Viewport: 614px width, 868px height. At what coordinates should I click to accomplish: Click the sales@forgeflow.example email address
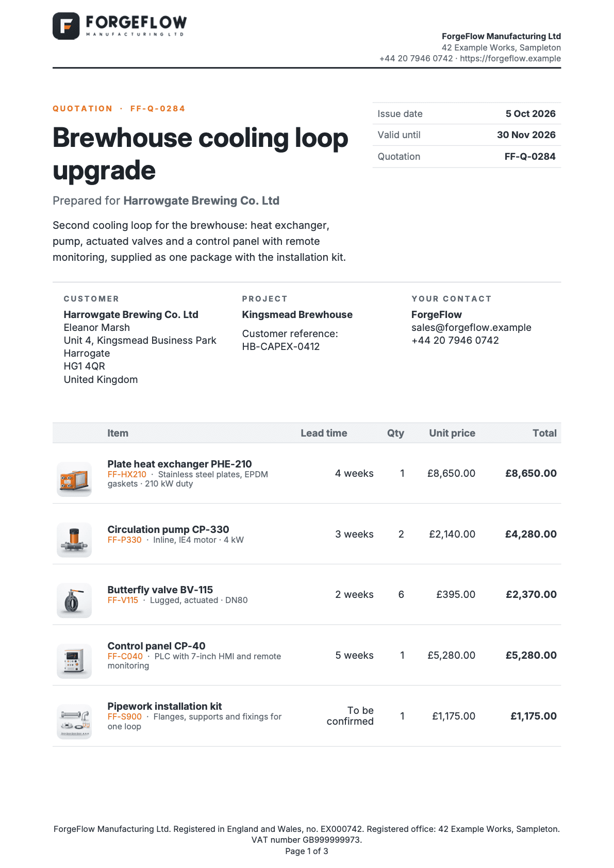[471, 327]
